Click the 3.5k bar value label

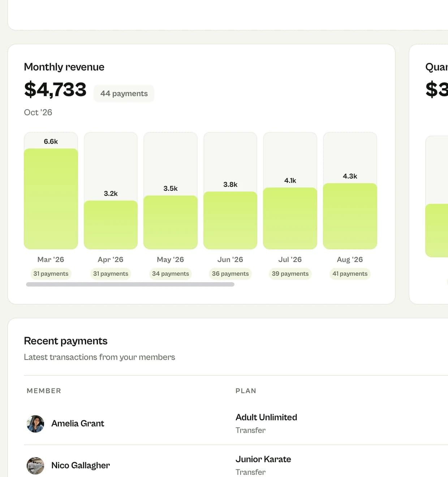pos(171,189)
